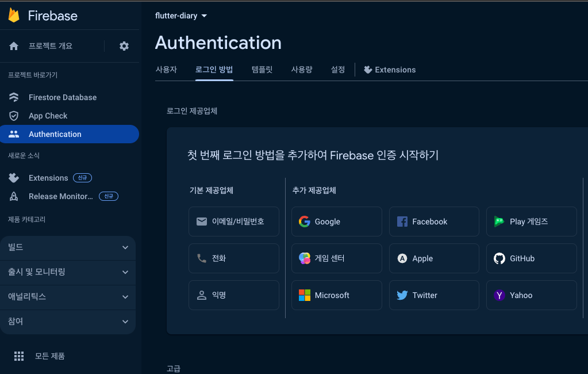
Task: Add Yahoo sign-in provider
Action: pyautogui.click(x=531, y=295)
